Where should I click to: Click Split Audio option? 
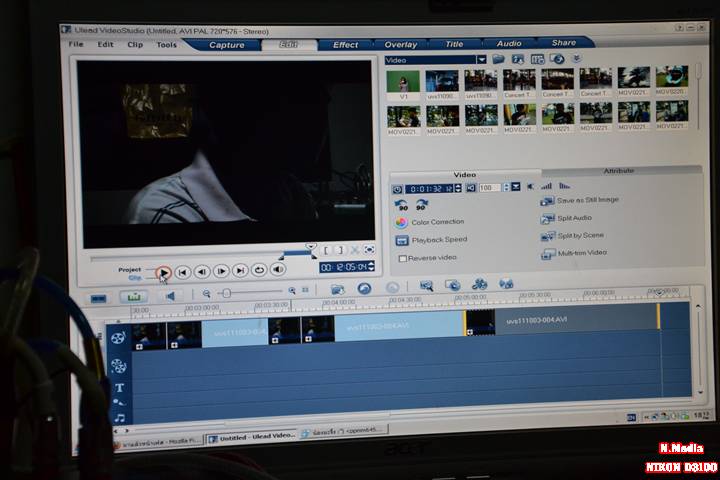click(x=566, y=218)
